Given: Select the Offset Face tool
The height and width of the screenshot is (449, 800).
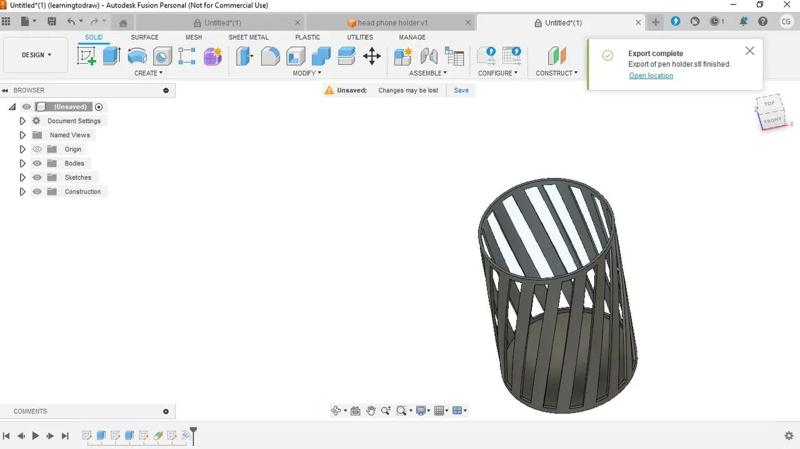Looking at the screenshot, I should (x=346, y=56).
